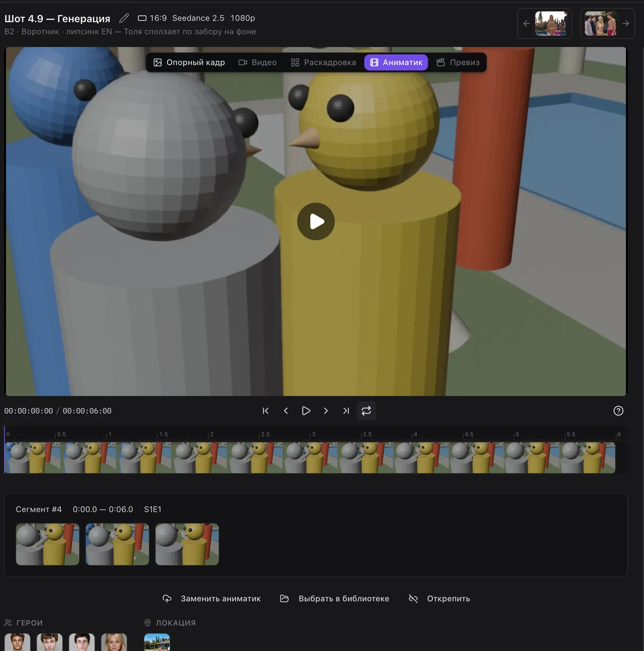This screenshot has width=644, height=651.
Task: Open the Раскадровка tab
Action: click(323, 62)
